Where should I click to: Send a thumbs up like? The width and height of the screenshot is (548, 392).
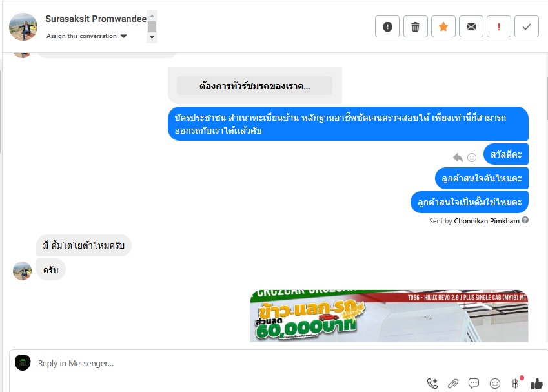(537, 384)
